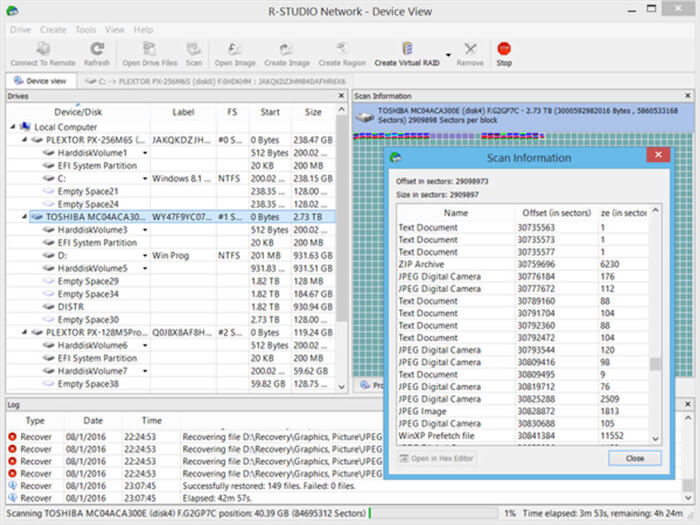Image resolution: width=700 pixels, height=525 pixels.
Task: Click the Scan Information list scrollbar thumb
Action: click(x=655, y=364)
